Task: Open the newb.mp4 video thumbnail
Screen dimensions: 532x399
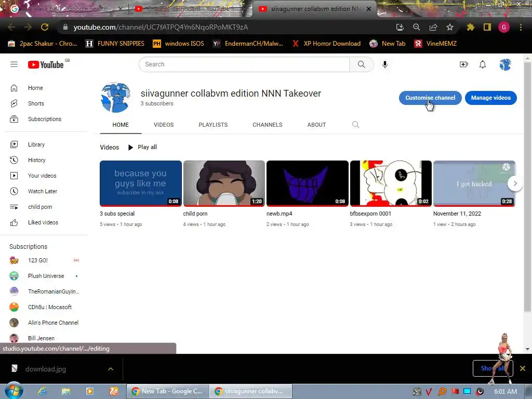Action: click(308, 183)
